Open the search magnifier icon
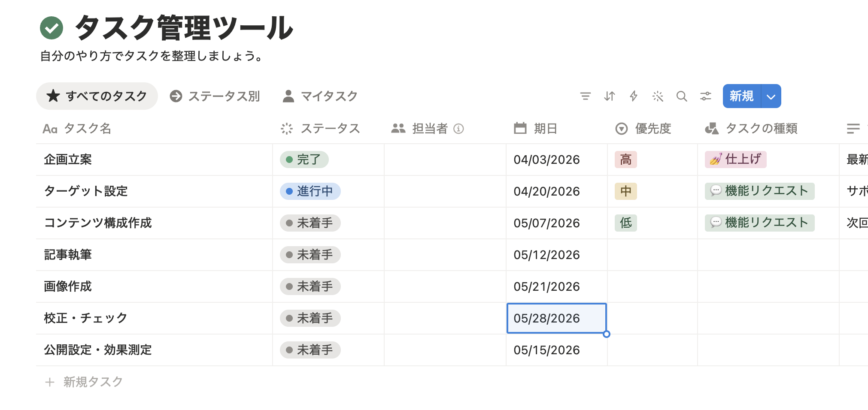Image resolution: width=868 pixels, height=410 pixels. [x=682, y=96]
